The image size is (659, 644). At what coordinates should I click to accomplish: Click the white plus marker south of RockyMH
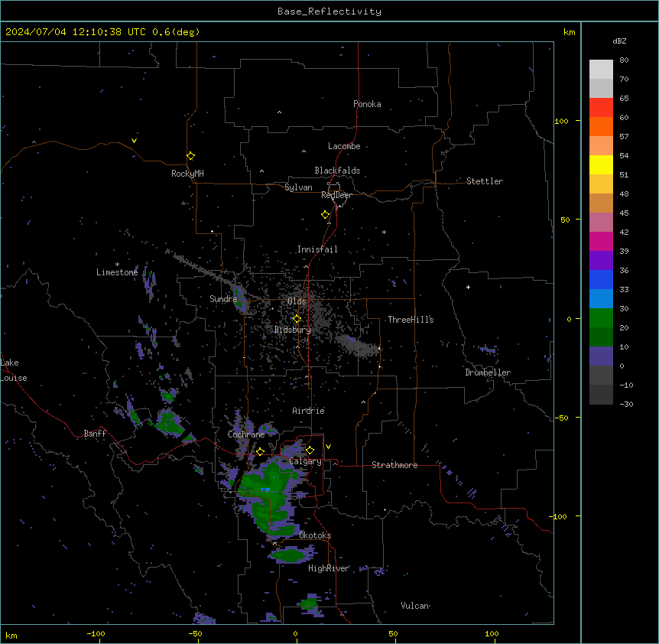pyautogui.click(x=213, y=231)
